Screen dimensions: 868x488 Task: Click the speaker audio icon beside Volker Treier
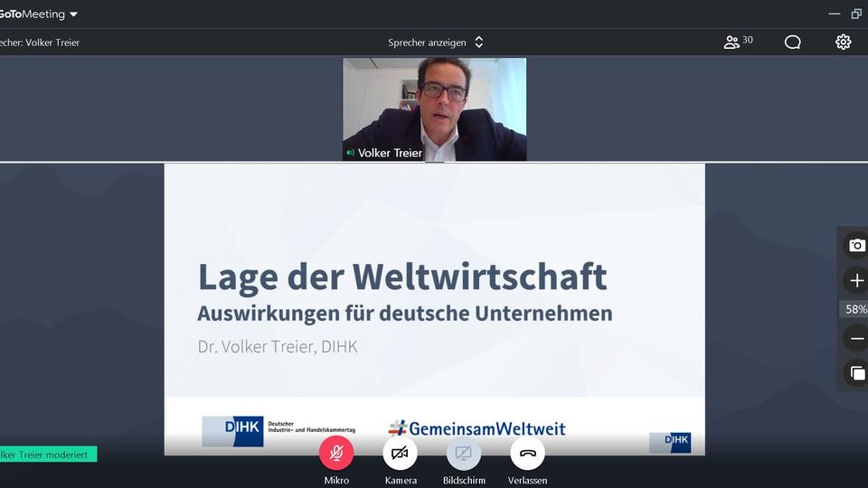(x=350, y=153)
